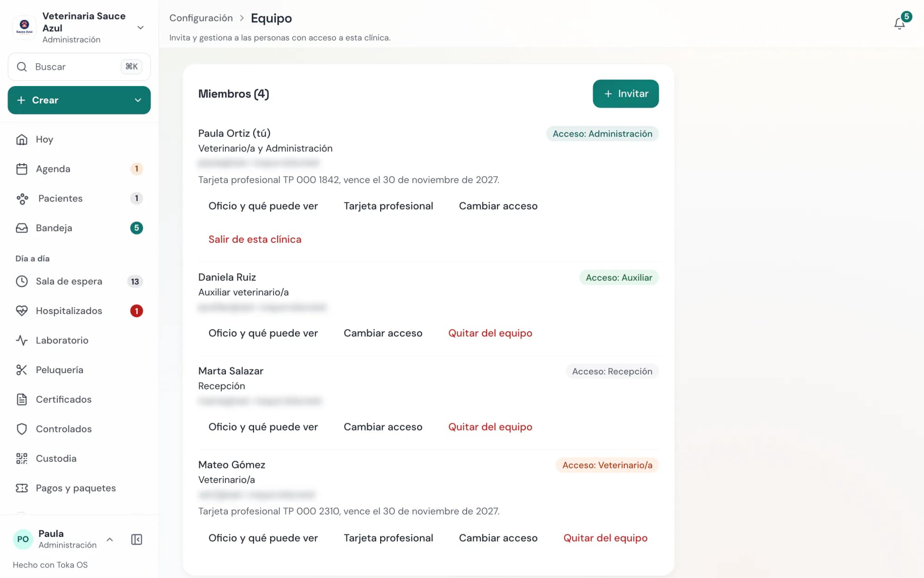Screen dimensions: 924x578
Task: Expand the clinic switcher chevron
Action: coord(140,28)
